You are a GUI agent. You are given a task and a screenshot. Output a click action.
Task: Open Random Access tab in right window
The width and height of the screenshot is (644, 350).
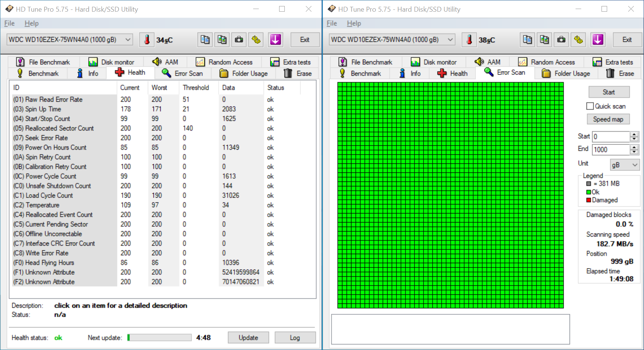[x=547, y=62]
